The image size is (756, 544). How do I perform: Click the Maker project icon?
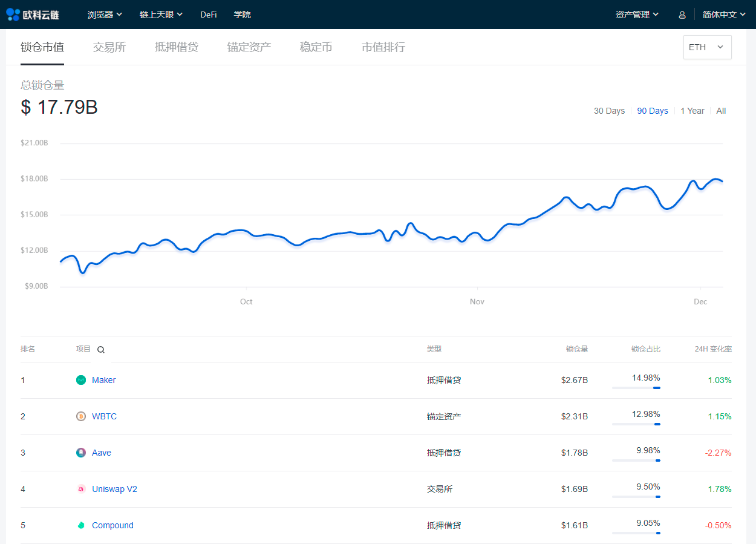81,380
